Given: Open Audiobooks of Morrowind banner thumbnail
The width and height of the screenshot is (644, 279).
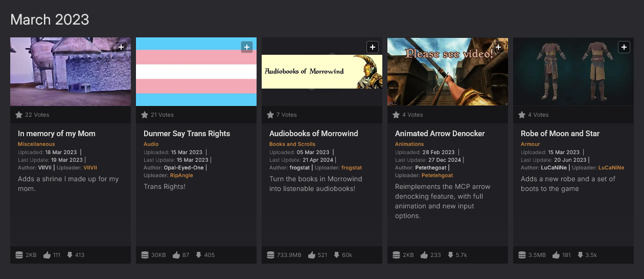Looking at the screenshot, I should click(x=322, y=72).
